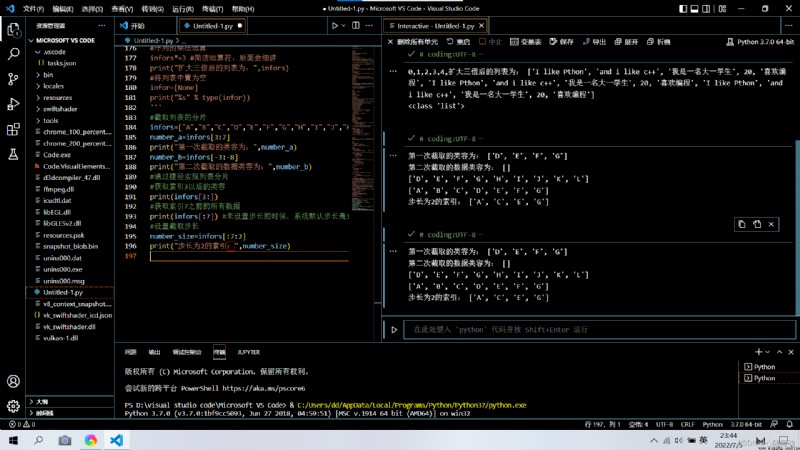Open the Manage gear icon
The height and width of the screenshot is (450, 800).
click(14, 406)
